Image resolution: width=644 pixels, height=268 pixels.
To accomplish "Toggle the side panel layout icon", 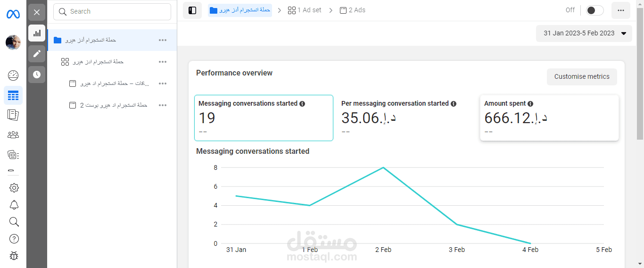I will pos(192,10).
